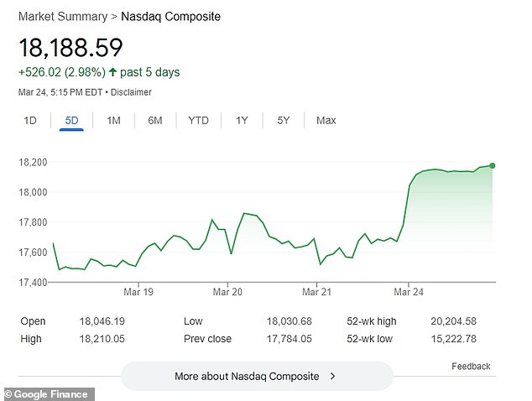Click the Mar 20 date on chart axis
Image resolution: width=532 pixels, height=401 pixels.
coord(227,292)
